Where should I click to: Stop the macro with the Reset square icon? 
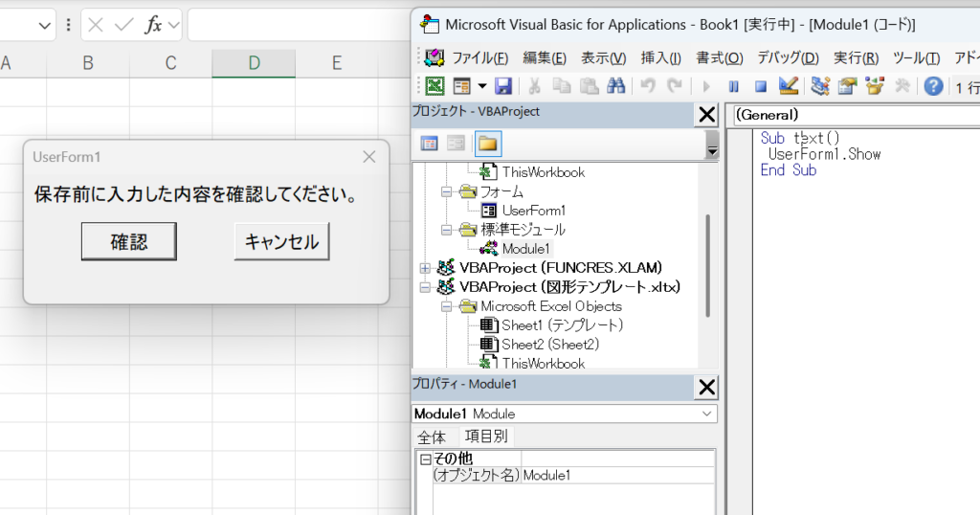click(761, 86)
